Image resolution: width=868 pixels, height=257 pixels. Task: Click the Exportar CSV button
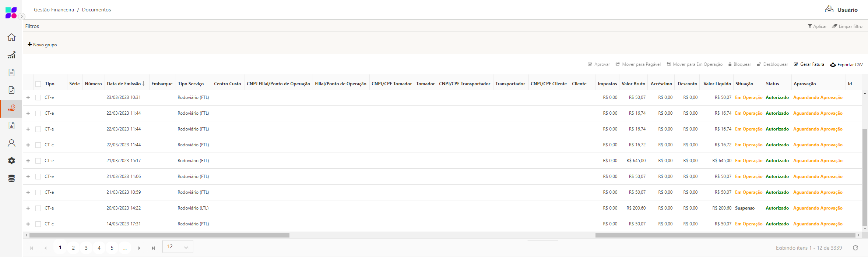tap(846, 64)
